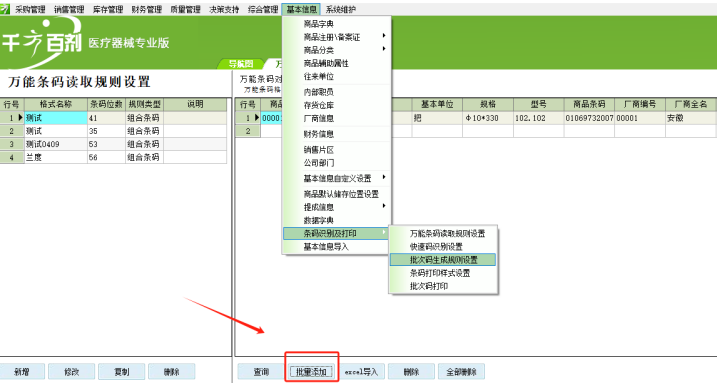Click the 复制 button
The image size is (718, 384).
pos(122,372)
